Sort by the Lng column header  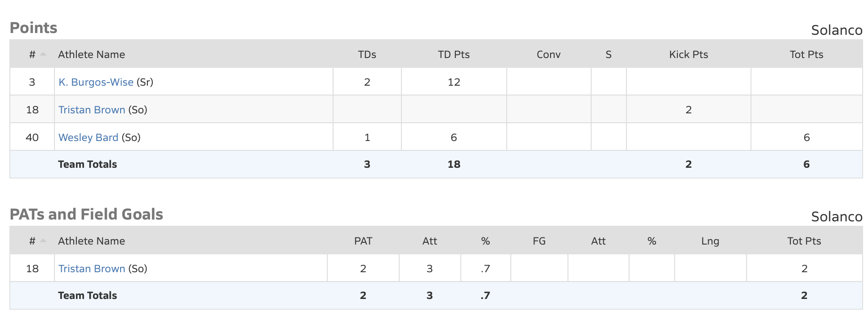click(x=710, y=241)
